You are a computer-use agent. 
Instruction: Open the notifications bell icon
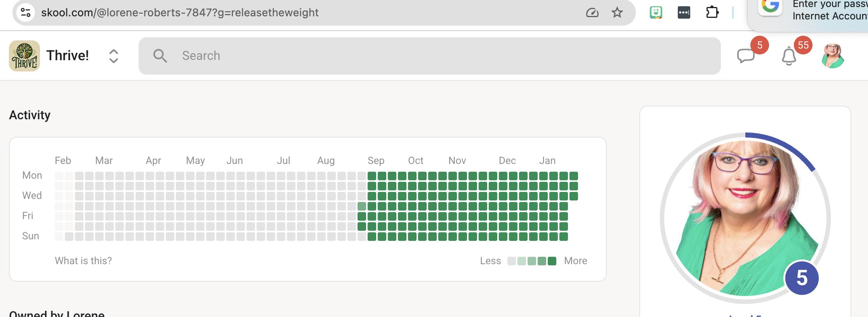[789, 56]
